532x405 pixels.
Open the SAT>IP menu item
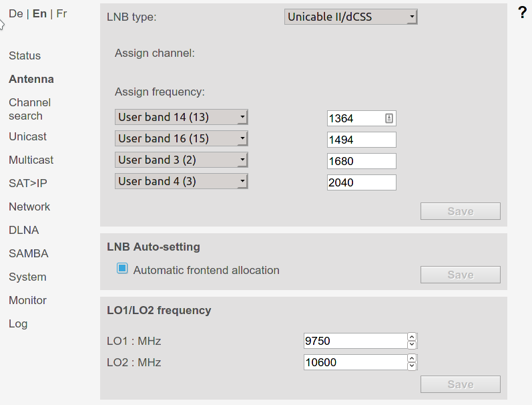[x=28, y=184]
